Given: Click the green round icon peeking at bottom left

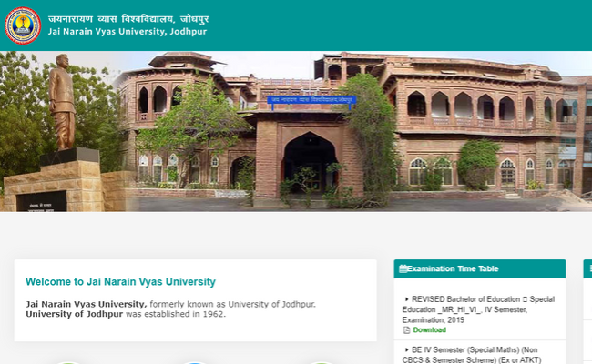Looking at the screenshot, I should coord(68,362).
